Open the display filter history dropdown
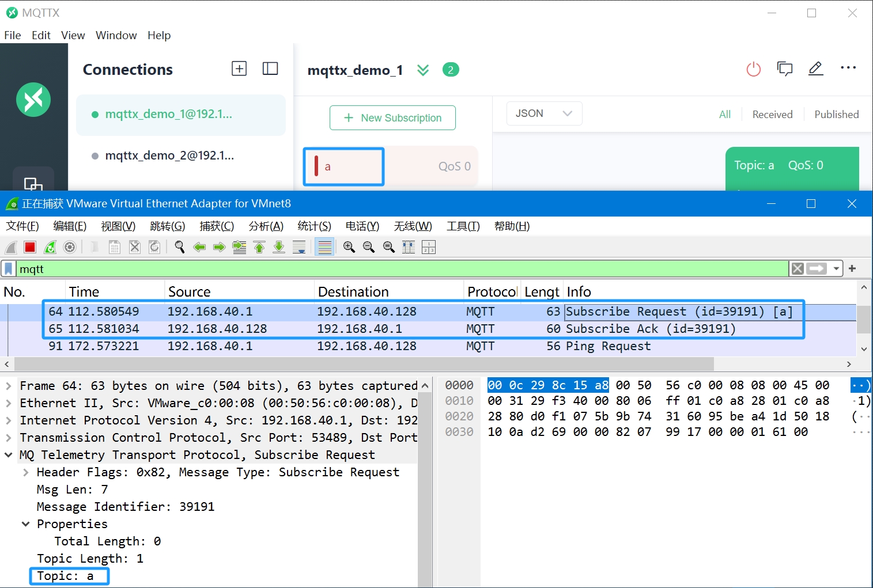Screen dimensions: 873x588 tap(836, 268)
